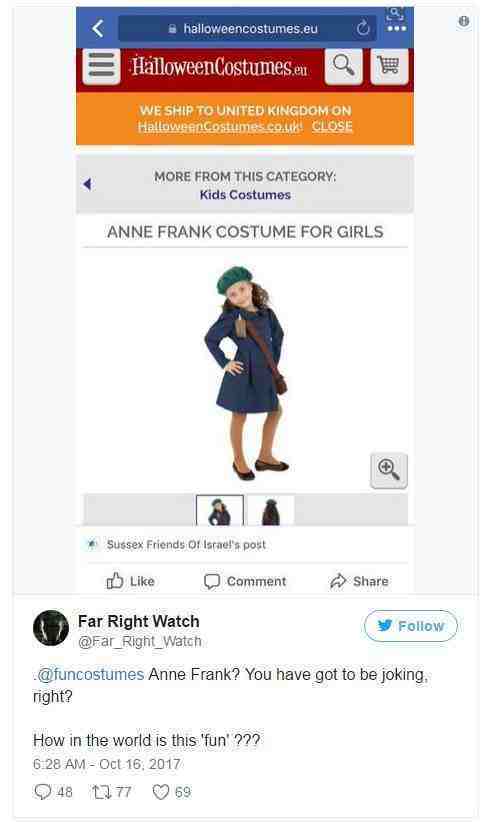This screenshot has height=822, width=492.
Task: Follow Far Right Watch on Twitter
Action: tap(410, 626)
